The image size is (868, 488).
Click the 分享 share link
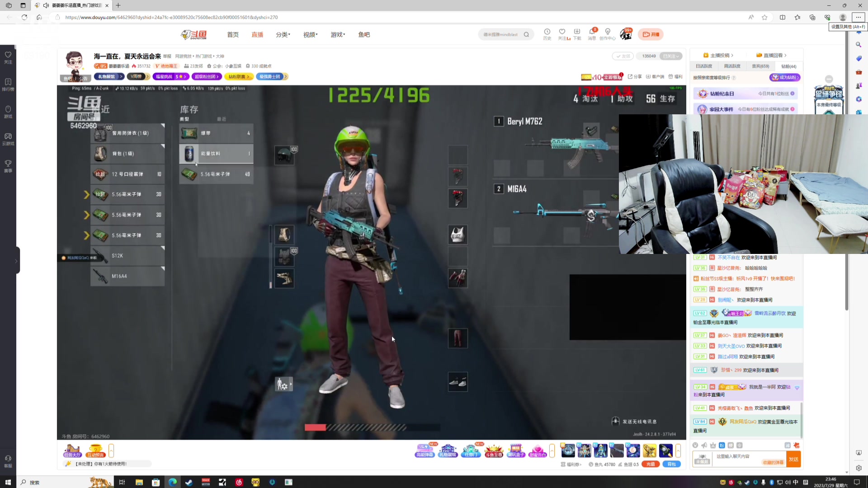635,76
